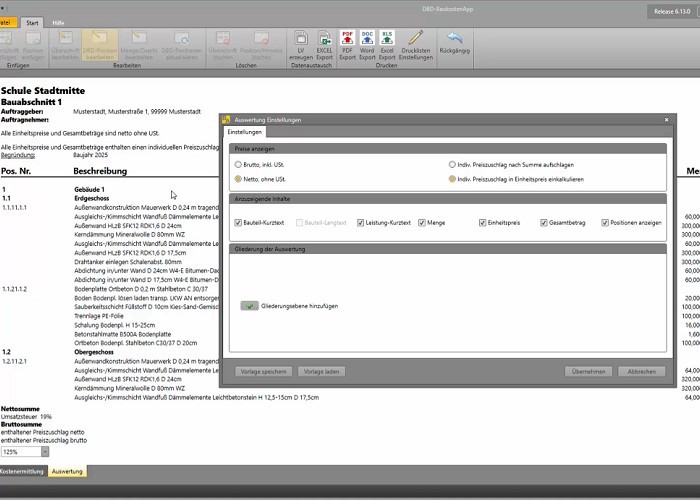Open the Hilfe ribbon tab
700x500 pixels.
point(58,23)
